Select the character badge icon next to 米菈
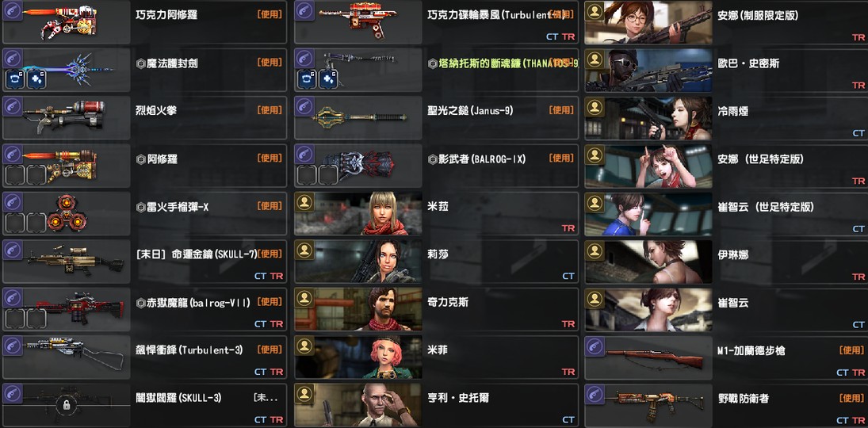This screenshot has width=868, height=428. [304, 202]
